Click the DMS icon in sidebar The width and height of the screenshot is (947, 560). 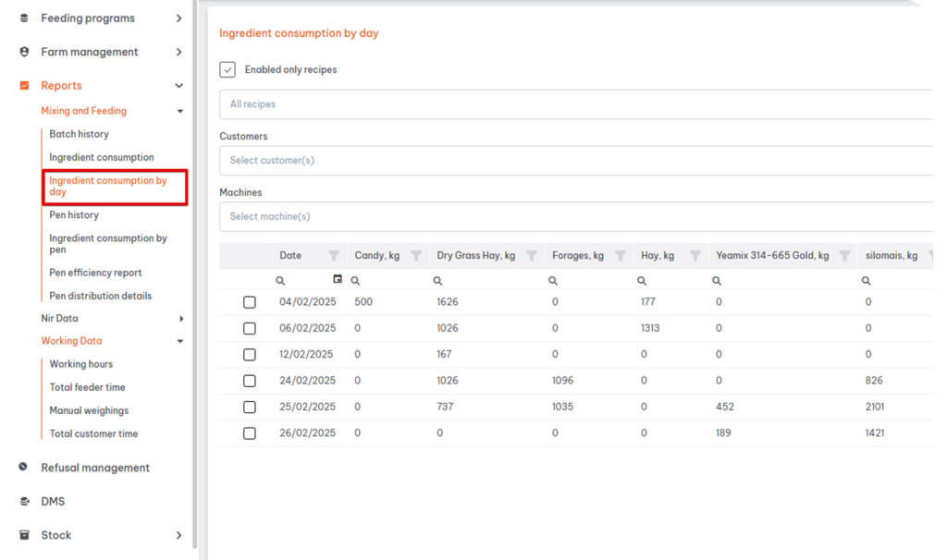[x=24, y=502]
